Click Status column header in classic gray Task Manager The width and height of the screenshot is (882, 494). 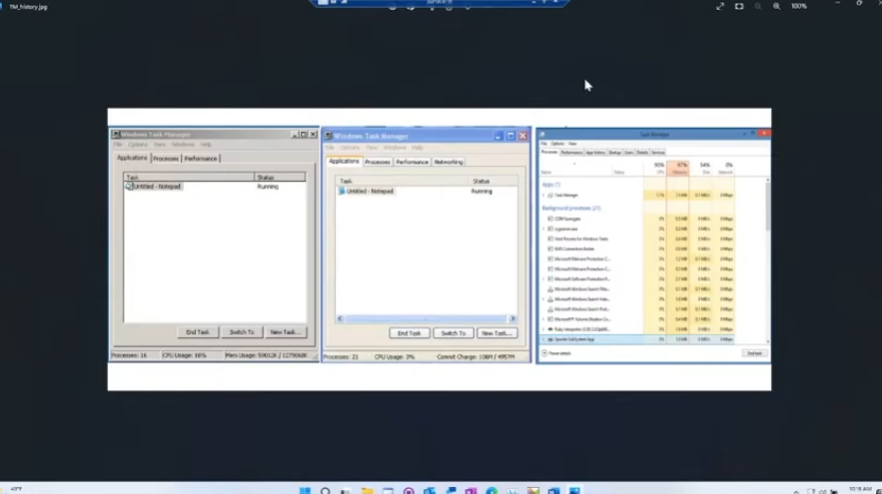(280, 177)
